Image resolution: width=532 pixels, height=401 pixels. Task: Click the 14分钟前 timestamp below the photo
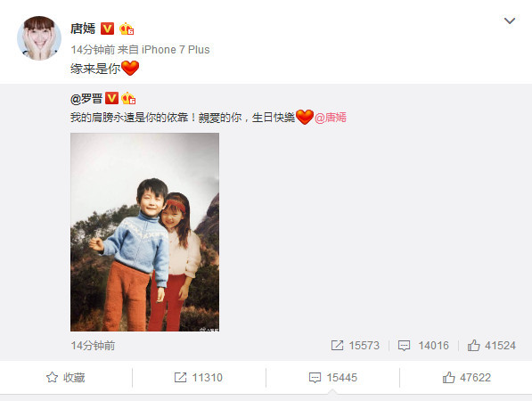[x=93, y=346]
